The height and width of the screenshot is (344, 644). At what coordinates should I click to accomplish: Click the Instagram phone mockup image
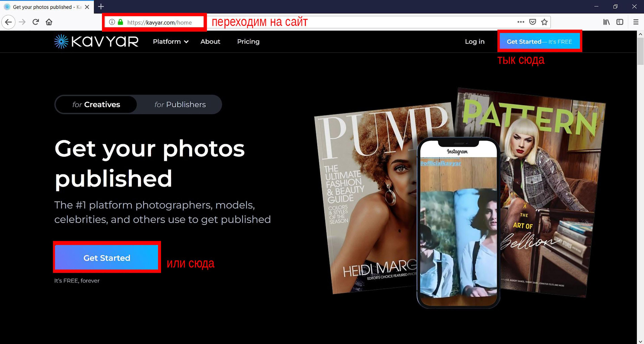[x=458, y=223]
